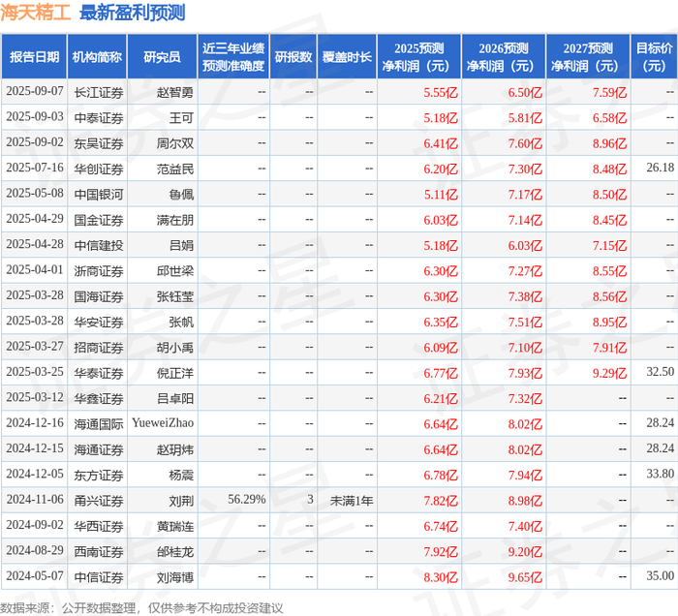
Task: Click analyst name 周尔双
Action: [x=174, y=143]
